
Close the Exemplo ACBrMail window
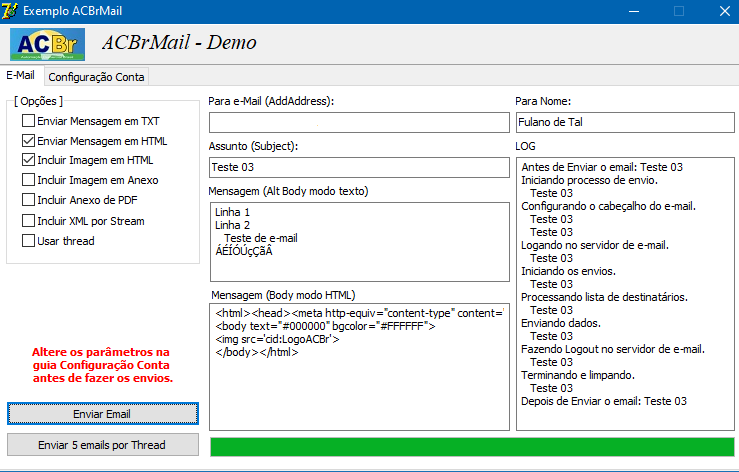coord(725,11)
